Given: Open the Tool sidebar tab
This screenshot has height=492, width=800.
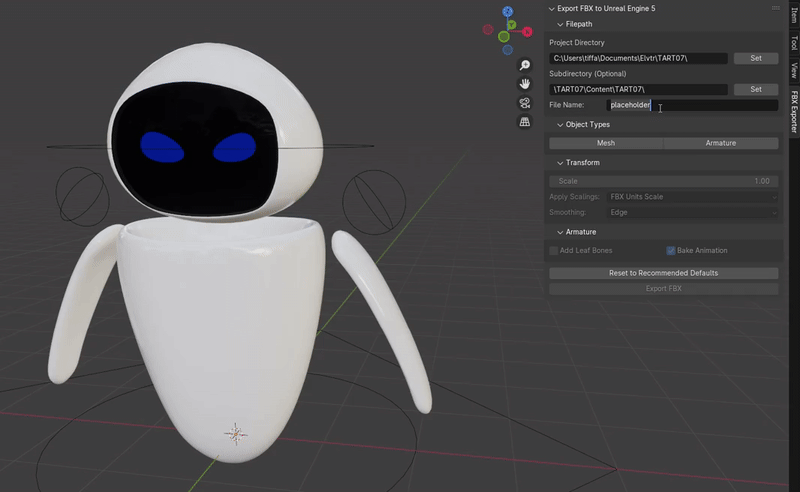Looking at the screenshot, I should pos(794,42).
